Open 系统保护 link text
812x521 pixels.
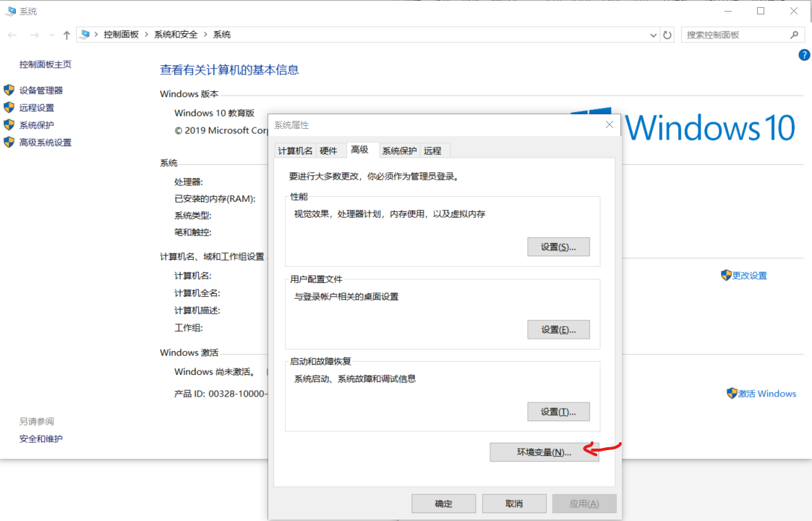pos(37,125)
